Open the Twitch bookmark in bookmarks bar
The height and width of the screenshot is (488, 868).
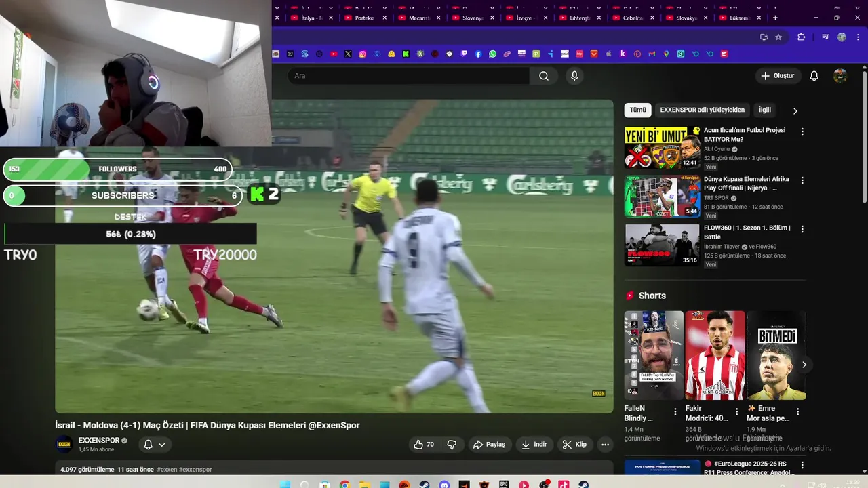pyautogui.click(x=464, y=54)
